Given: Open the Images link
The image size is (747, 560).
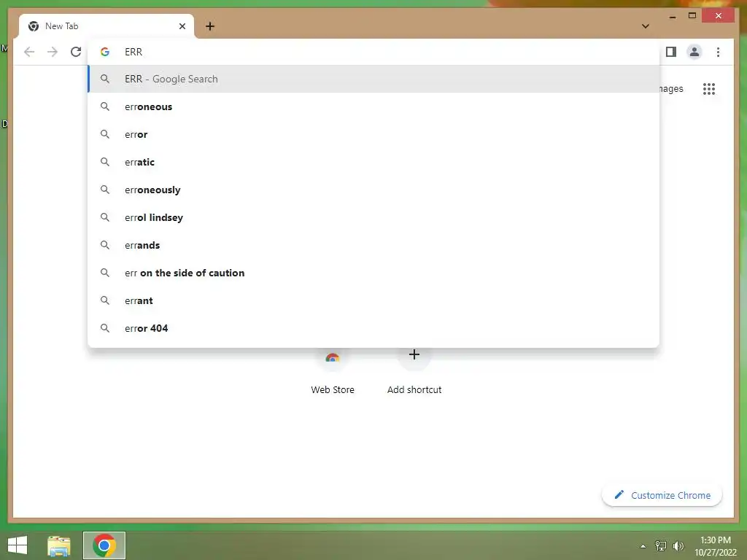Looking at the screenshot, I should click(x=671, y=89).
